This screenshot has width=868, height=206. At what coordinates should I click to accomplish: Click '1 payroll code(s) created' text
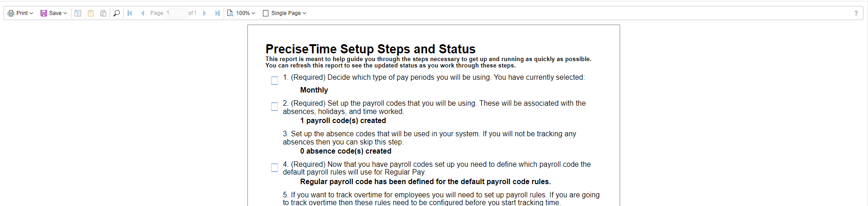343,121
